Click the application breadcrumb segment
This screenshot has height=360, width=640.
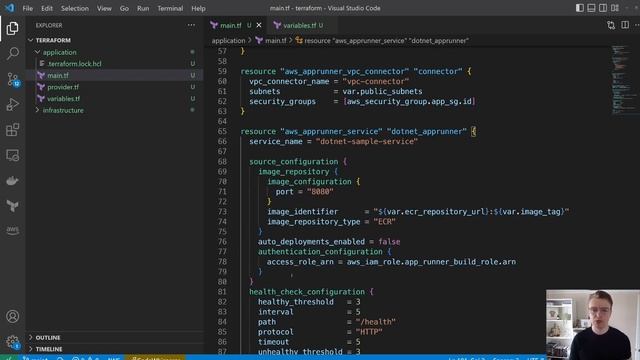[228, 40]
